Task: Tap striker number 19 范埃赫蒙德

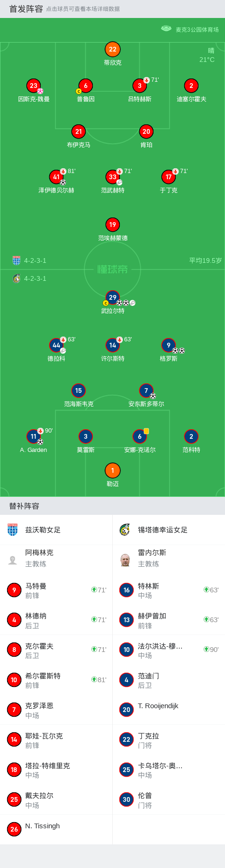Action: coord(113,225)
